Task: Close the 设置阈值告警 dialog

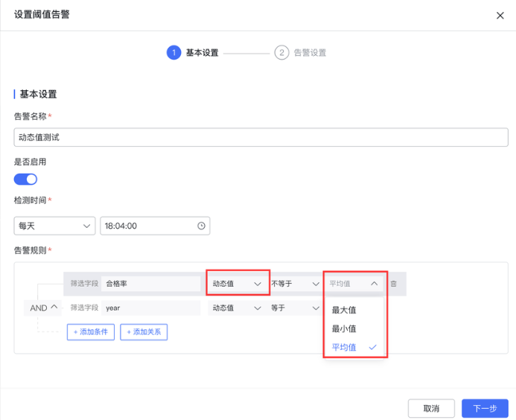Action: 500,16
